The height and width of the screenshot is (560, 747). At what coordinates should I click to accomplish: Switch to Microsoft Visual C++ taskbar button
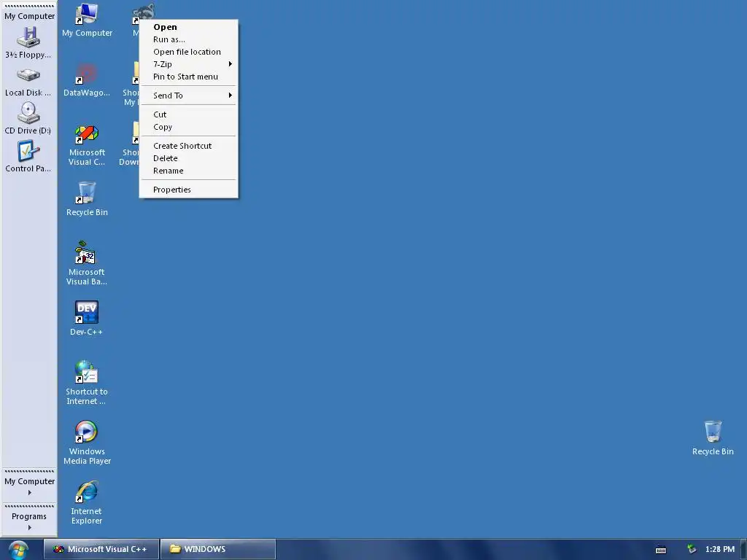click(x=101, y=549)
